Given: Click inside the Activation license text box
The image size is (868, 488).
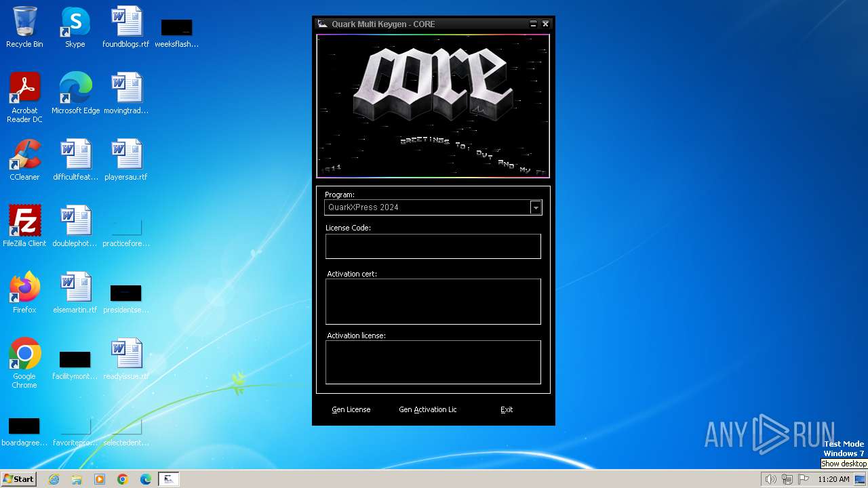Looking at the screenshot, I should pyautogui.click(x=433, y=363).
